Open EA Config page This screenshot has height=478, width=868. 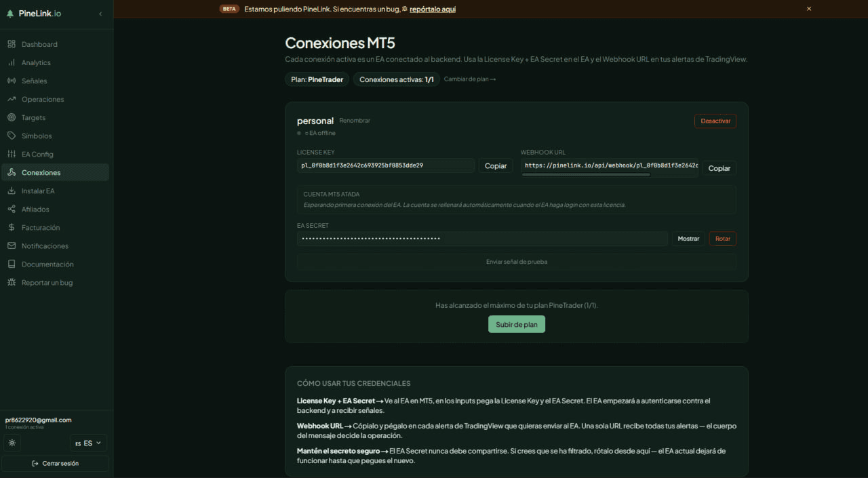click(55, 154)
